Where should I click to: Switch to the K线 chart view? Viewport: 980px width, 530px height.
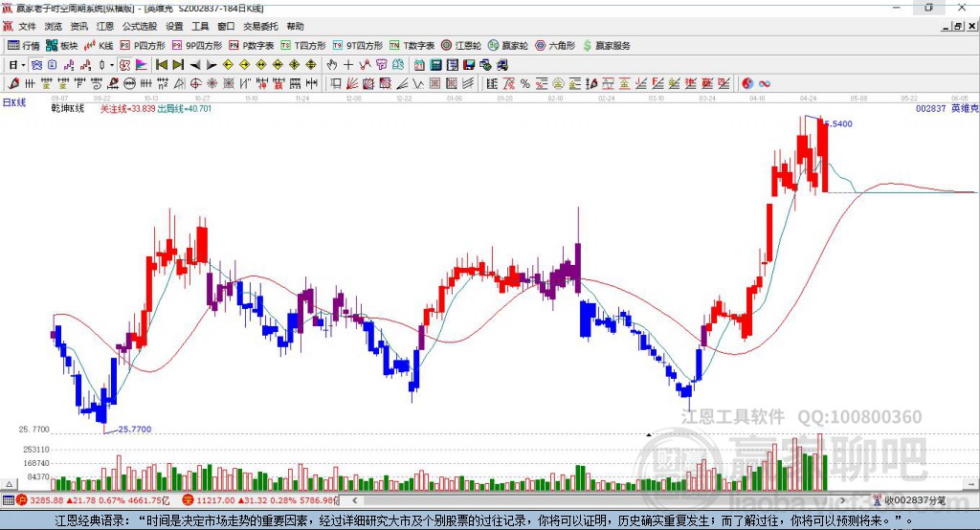[x=99, y=46]
